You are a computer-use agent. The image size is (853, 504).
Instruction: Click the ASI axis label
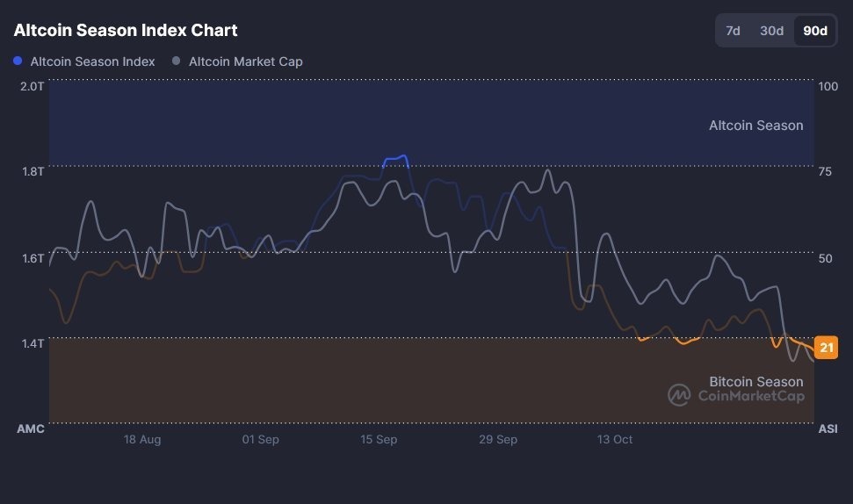pos(828,429)
